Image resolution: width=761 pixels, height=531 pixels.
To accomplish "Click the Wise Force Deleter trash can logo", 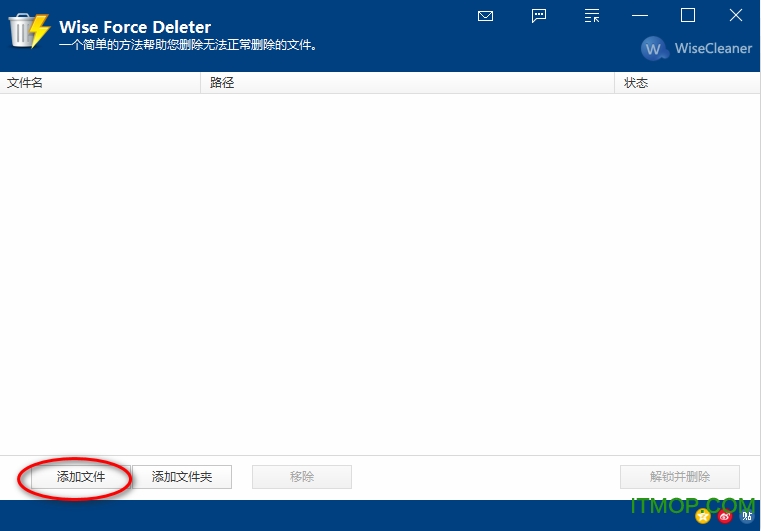I will (29, 31).
